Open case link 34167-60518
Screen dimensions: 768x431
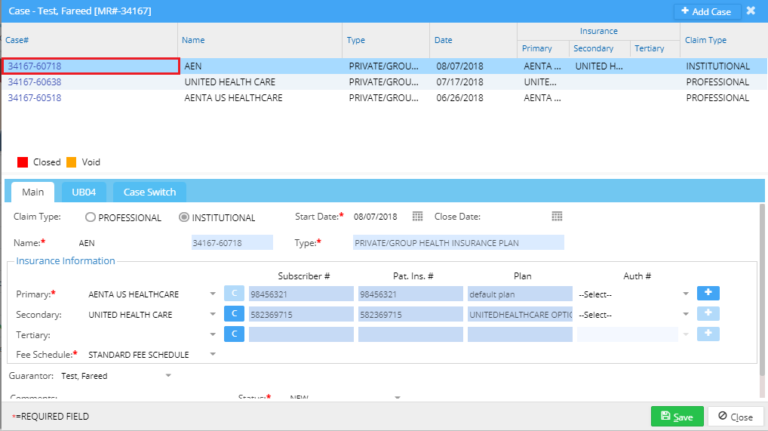coord(34,97)
